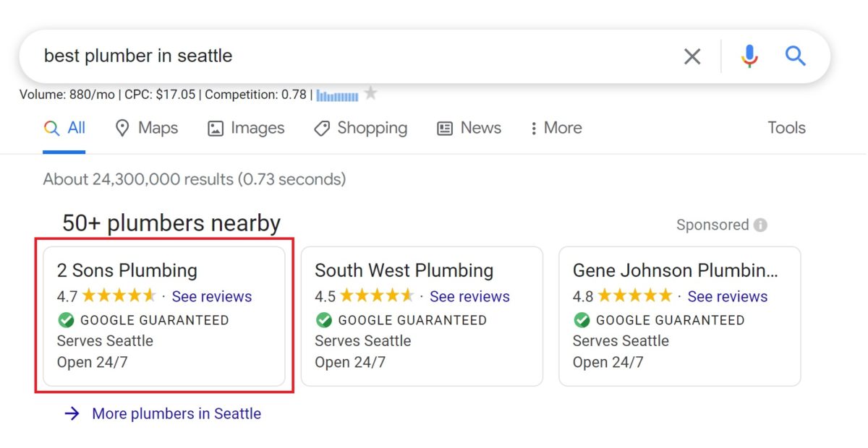Click South West Plumbing's Google Guaranteed badge
868x448 pixels.
click(323, 320)
